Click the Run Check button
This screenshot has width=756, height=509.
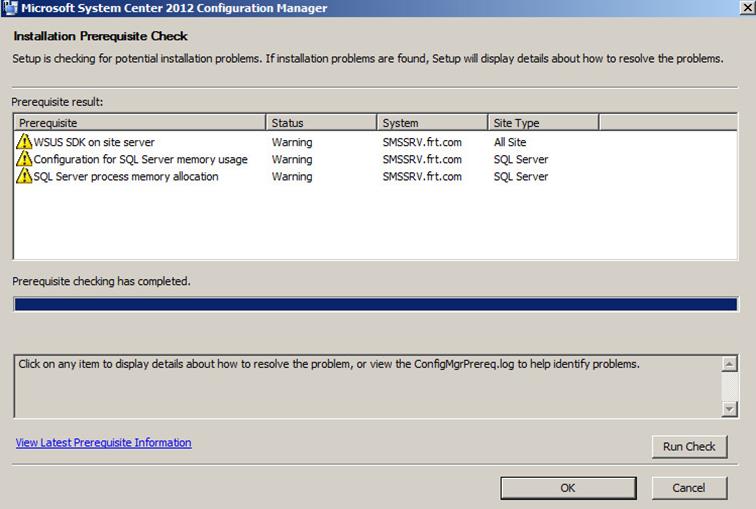point(689,447)
